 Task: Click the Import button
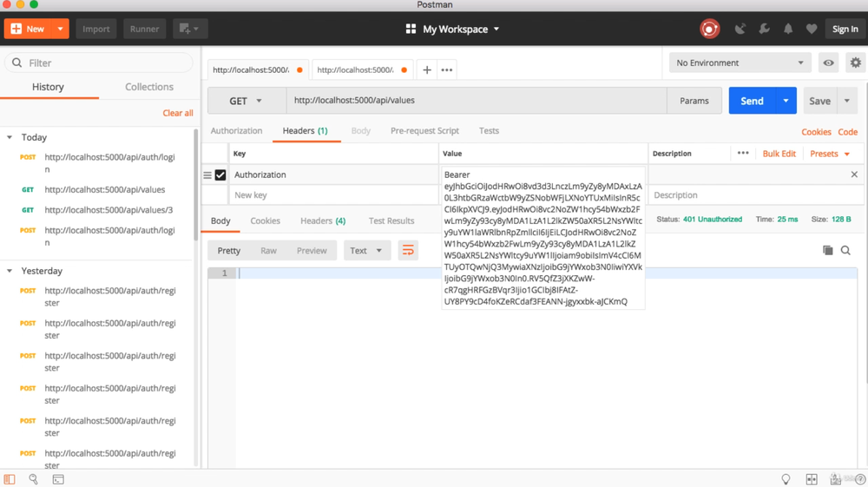(95, 29)
